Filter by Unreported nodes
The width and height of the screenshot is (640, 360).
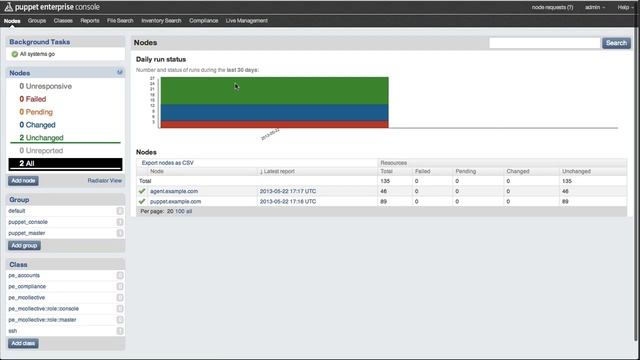[x=41, y=151]
